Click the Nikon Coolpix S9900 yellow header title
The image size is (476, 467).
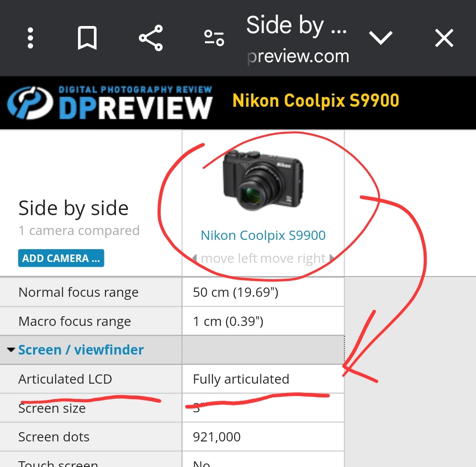point(316,101)
